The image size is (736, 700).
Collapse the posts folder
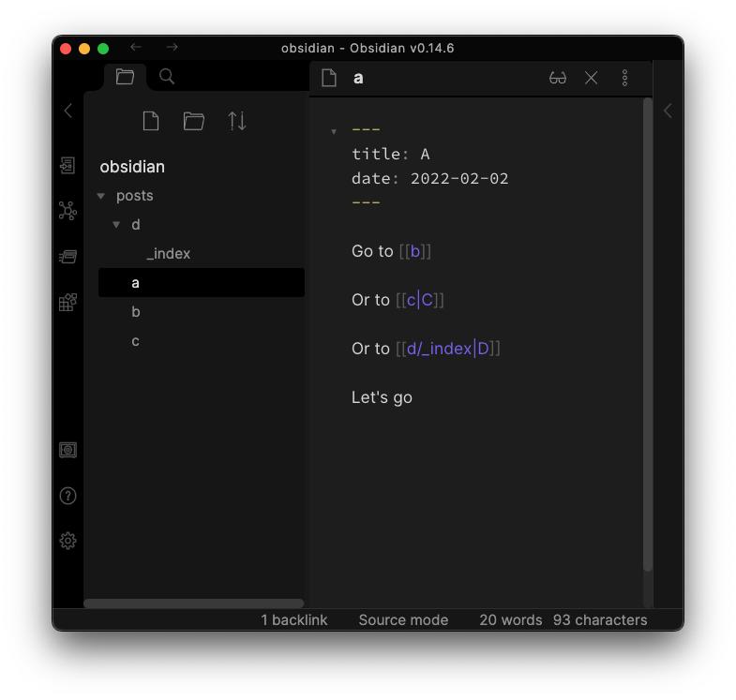(x=101, y=196)
